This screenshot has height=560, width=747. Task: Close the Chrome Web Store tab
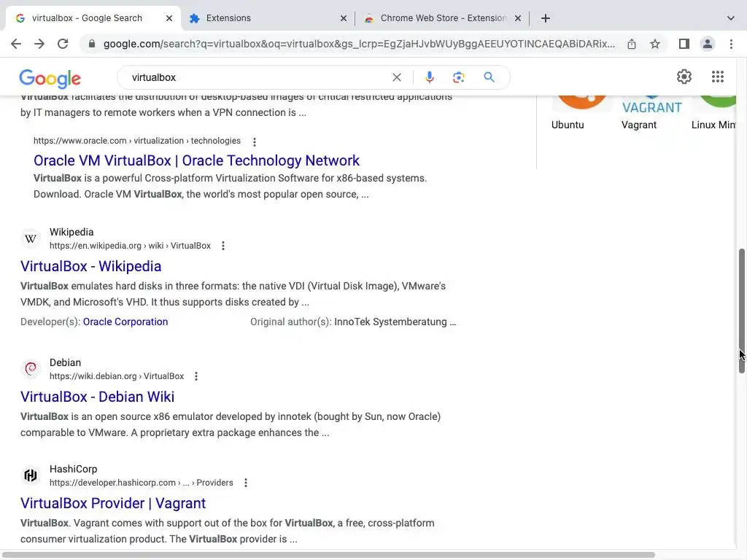click(518, 18)
